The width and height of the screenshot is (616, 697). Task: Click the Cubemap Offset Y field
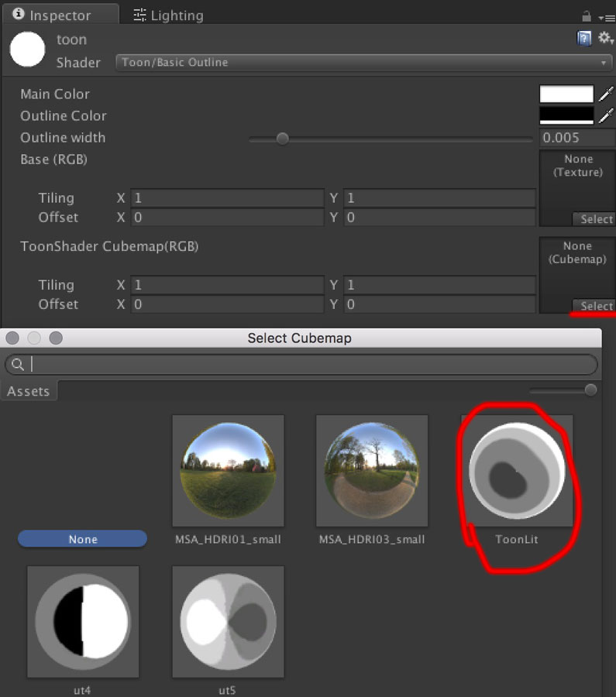pyautogui.click(x=439, y=304)
